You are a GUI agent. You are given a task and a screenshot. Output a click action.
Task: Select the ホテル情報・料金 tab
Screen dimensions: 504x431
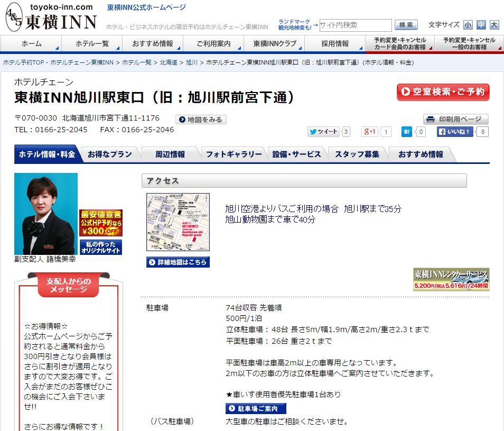pyautogui.click(x=47, y=154)
